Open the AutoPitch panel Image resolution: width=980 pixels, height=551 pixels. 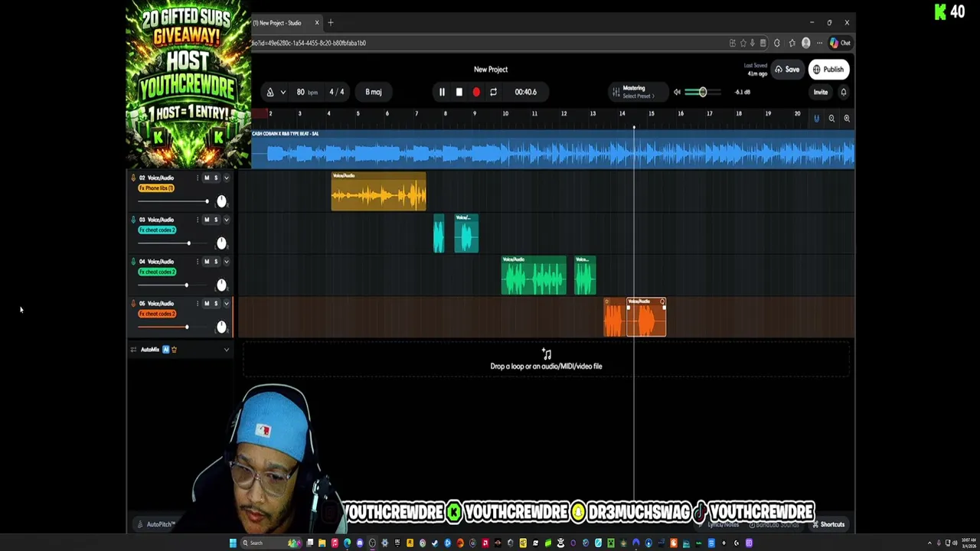tap(156, 525)
